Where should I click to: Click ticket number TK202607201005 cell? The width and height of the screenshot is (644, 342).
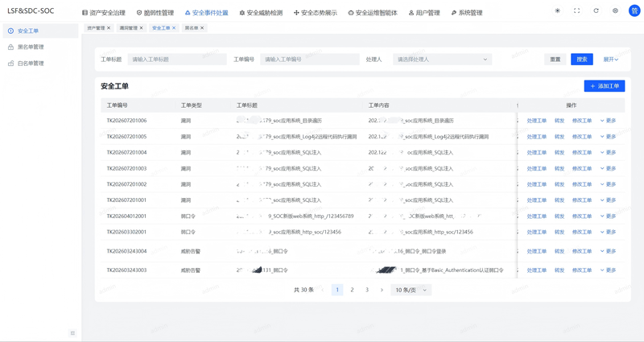click(x=126, y=136)
